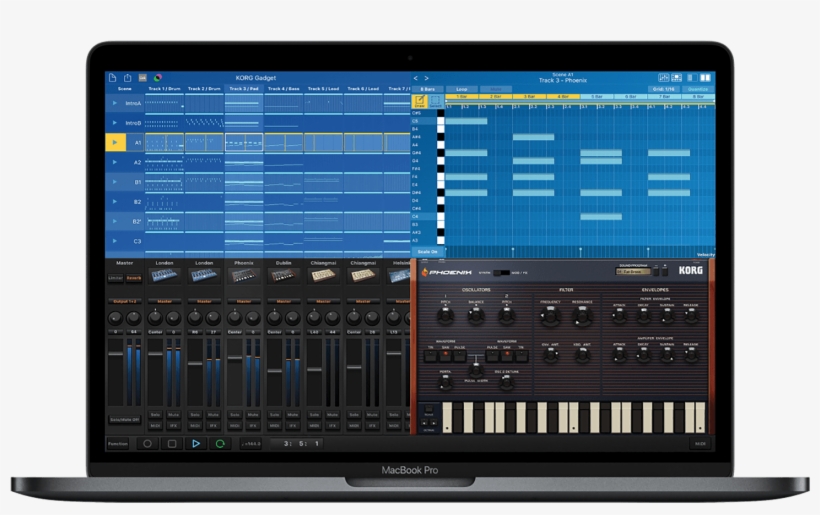Play scene B2

click(115, 201)
